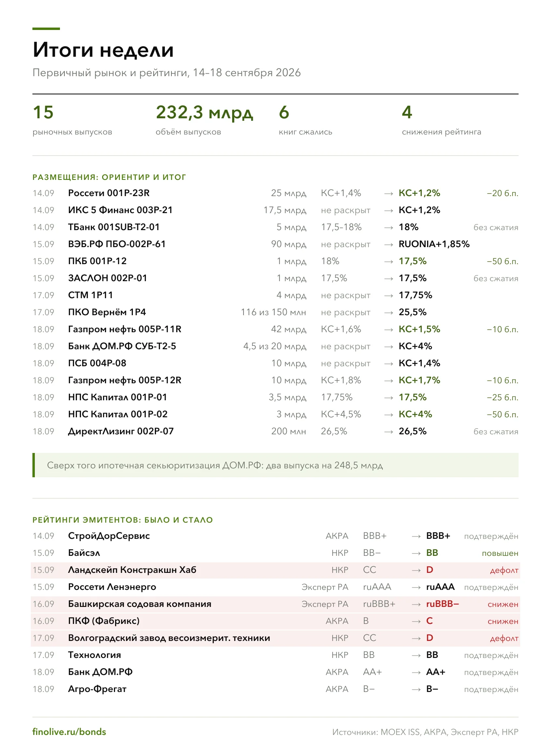Select the "ПКО Вернём 1P4" bond name
551x756 pixels.
click(107, 312)
